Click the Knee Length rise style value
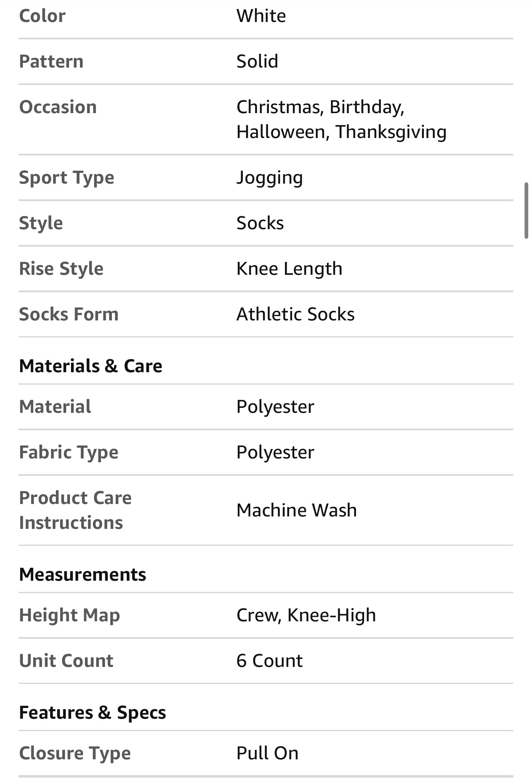Image resolution: width=532 pixels, height=778 pixels. pyautogui.click(x=289, y=269)
